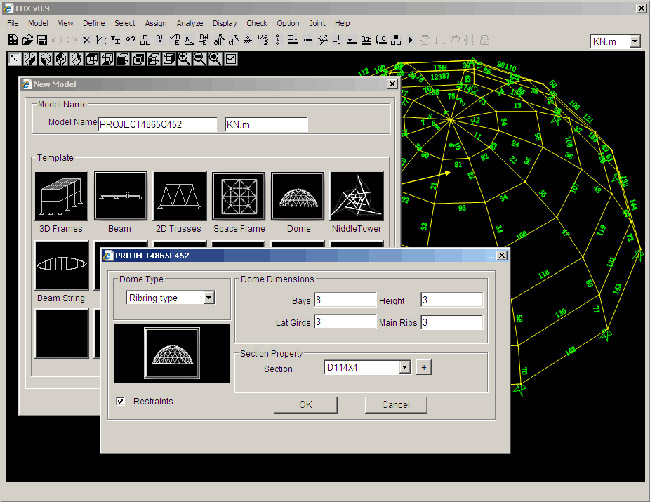Select the Beam String template icon
The height and width of the screenshot is (502, 650).
(62, 266)
